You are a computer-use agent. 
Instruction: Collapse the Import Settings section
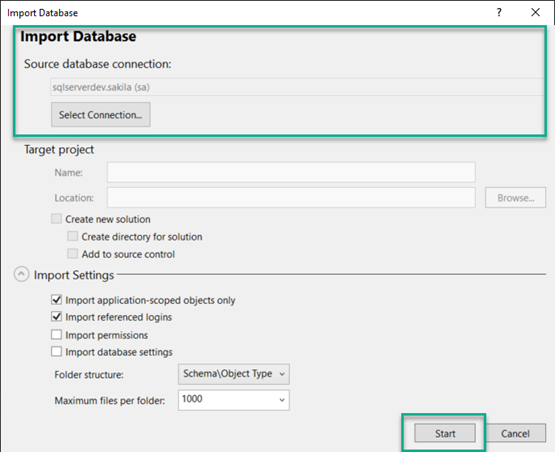[21, 274]
